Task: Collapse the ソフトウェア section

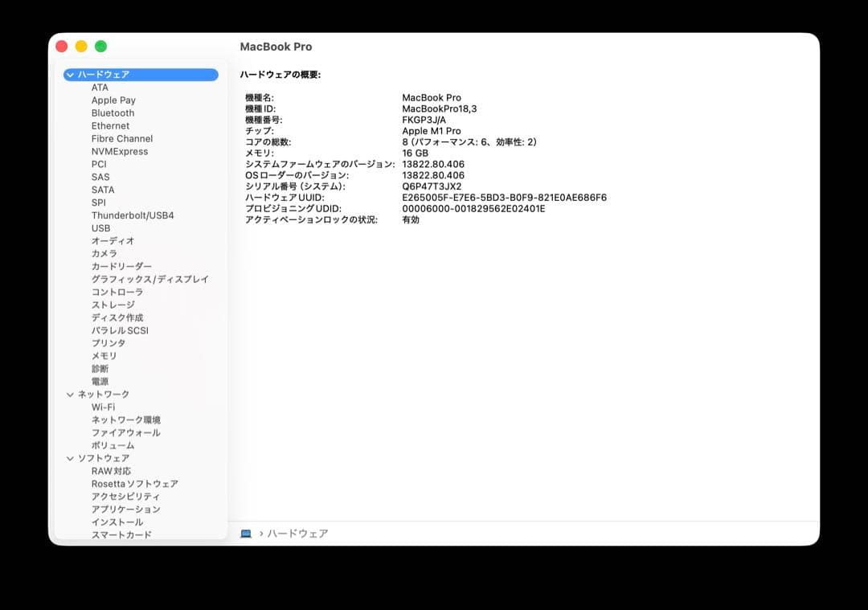Action: [70, 457]
